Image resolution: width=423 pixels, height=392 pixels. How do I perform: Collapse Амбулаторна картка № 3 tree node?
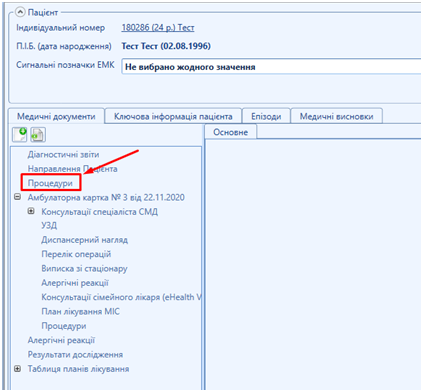(18, 197)
